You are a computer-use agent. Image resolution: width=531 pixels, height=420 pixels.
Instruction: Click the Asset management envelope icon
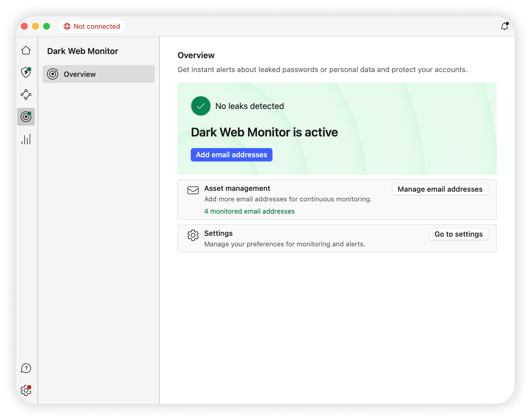(193, 190)
